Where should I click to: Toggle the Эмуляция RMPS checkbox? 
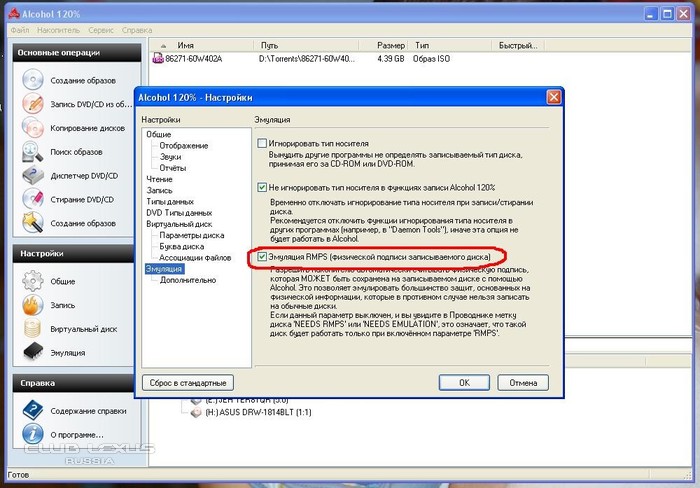pyautogui.click(x=262, y=257)
